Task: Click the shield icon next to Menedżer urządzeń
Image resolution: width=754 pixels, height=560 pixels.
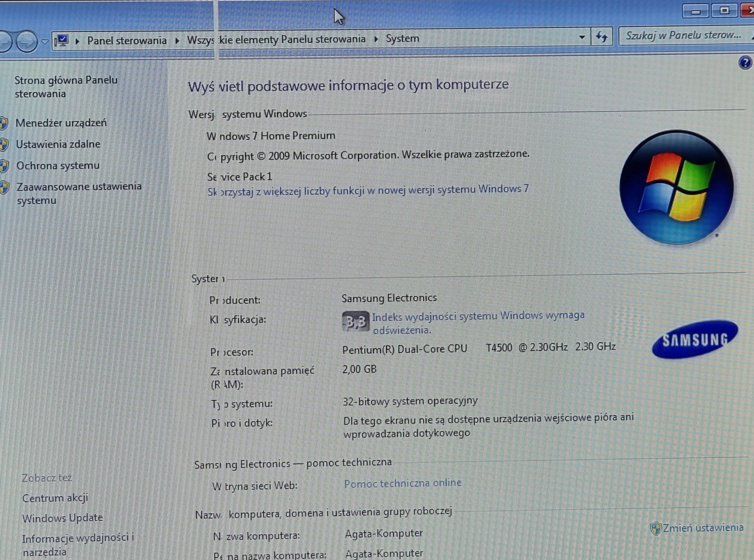Action: click(x=4, y=123)
